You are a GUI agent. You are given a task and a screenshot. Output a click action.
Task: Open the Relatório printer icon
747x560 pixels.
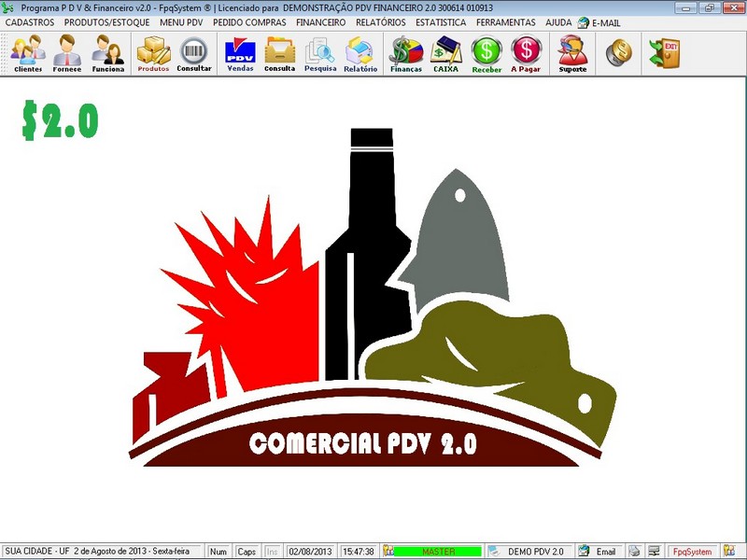coord(360,53)
